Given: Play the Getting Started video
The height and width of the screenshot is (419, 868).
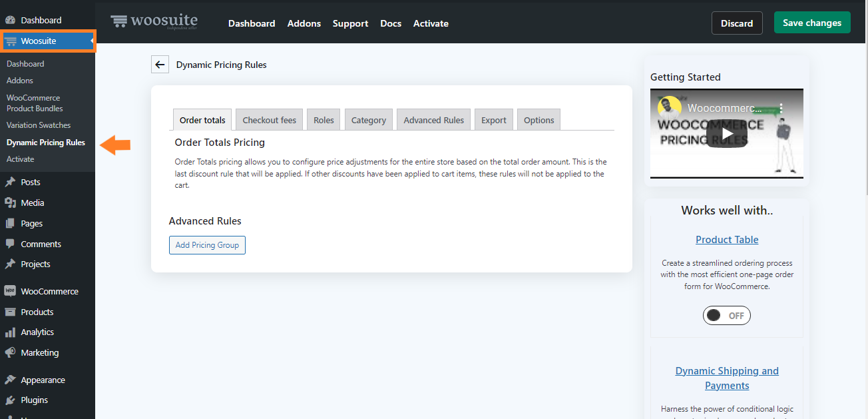Looking at the screenshot, I should (x=726, y=133).
